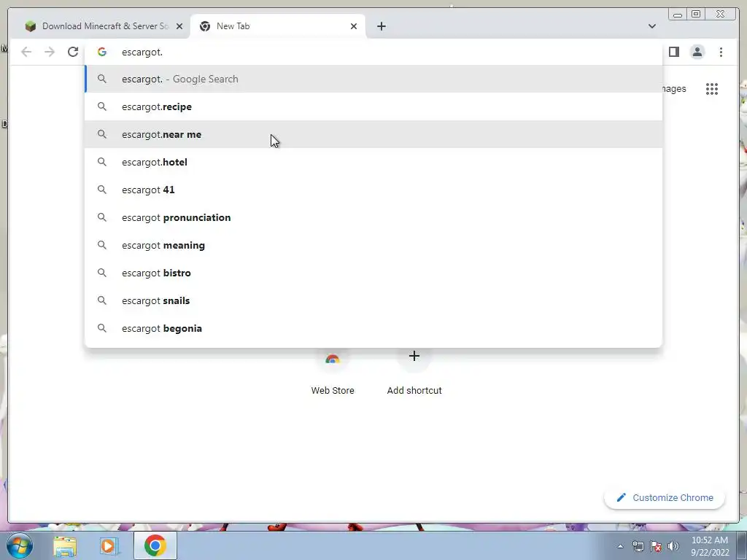The width and height of the screenshot is (747, 560).
Task: Show hidden tray icons arrow
Action: [x=620, y=546]
